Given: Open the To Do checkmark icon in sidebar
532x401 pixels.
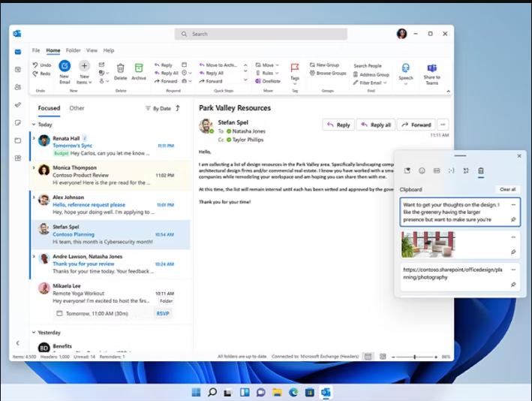Looking at the screenshot, I should (x=18, y=104).
